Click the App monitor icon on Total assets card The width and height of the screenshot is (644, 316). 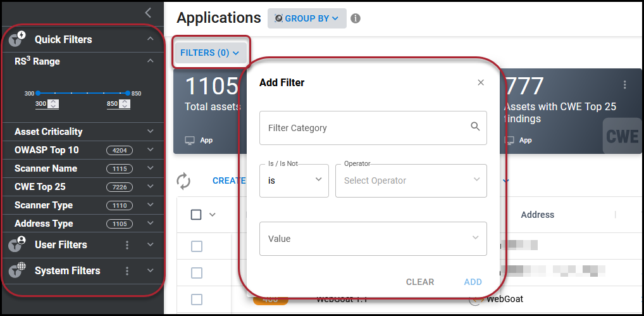(190, 140)
